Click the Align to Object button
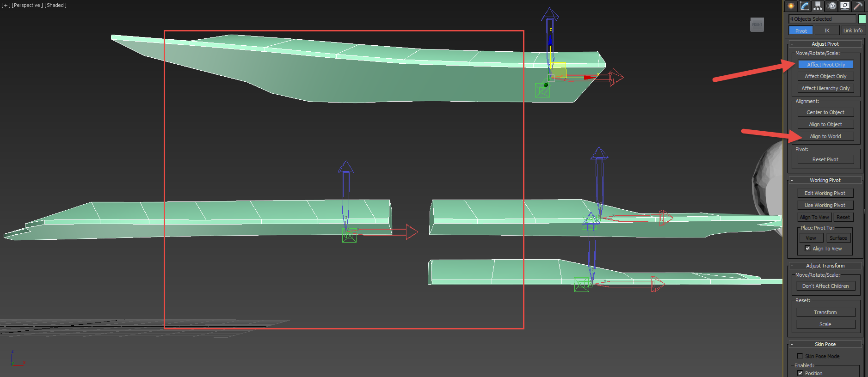868x377 pixels. [x=825, y=124]
